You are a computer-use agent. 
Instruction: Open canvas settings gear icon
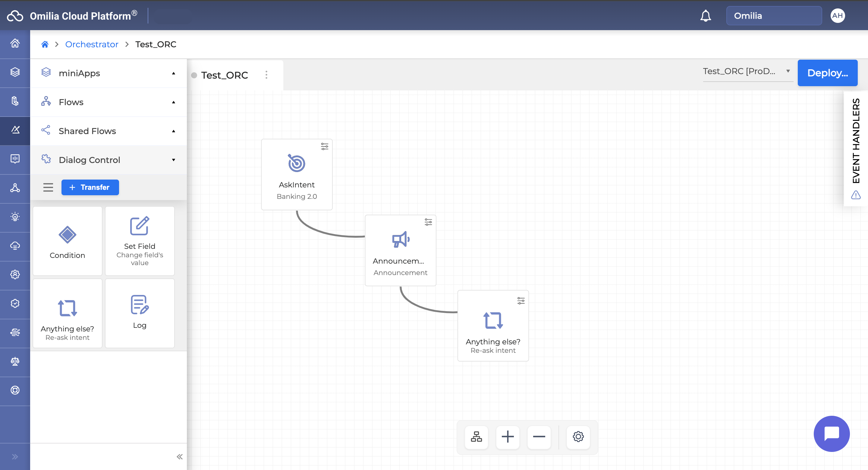(578, 437)
